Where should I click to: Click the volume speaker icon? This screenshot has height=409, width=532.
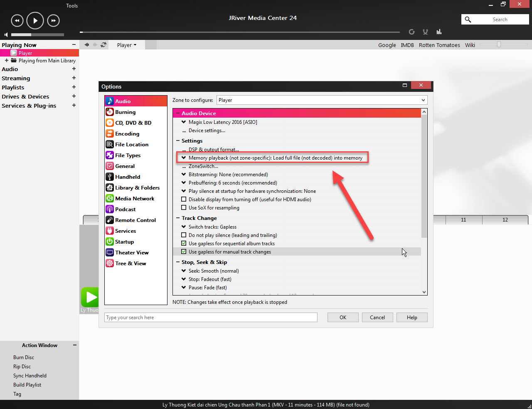click(x=6, y=34)
